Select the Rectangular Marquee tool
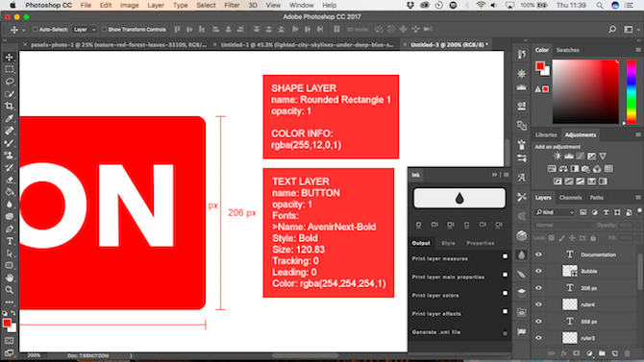This screenshot has height=362, width=644. [9, 70]
